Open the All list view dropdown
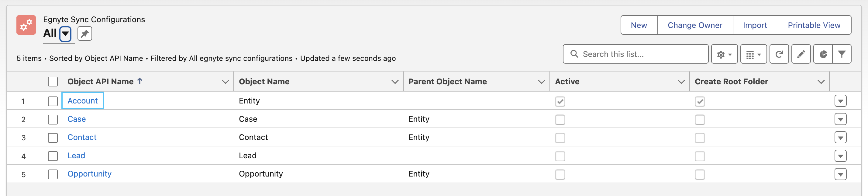Viewport: 868px width, 196px height. 65,34
